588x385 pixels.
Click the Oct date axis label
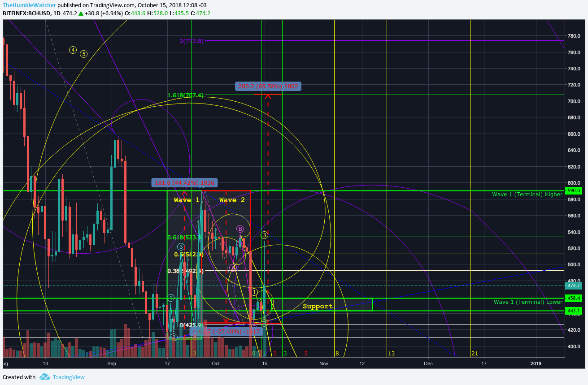click(x=216, y=364)
